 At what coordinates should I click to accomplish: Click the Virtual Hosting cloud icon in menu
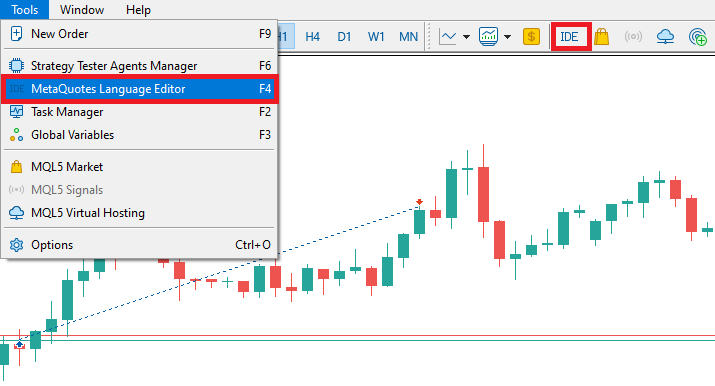(16, 213)
